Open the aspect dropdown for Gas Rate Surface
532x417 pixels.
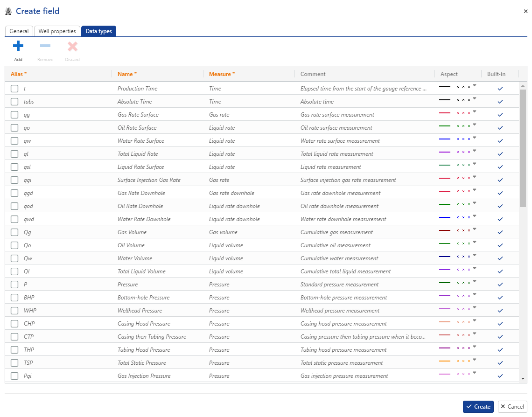[x=474, y=111]
